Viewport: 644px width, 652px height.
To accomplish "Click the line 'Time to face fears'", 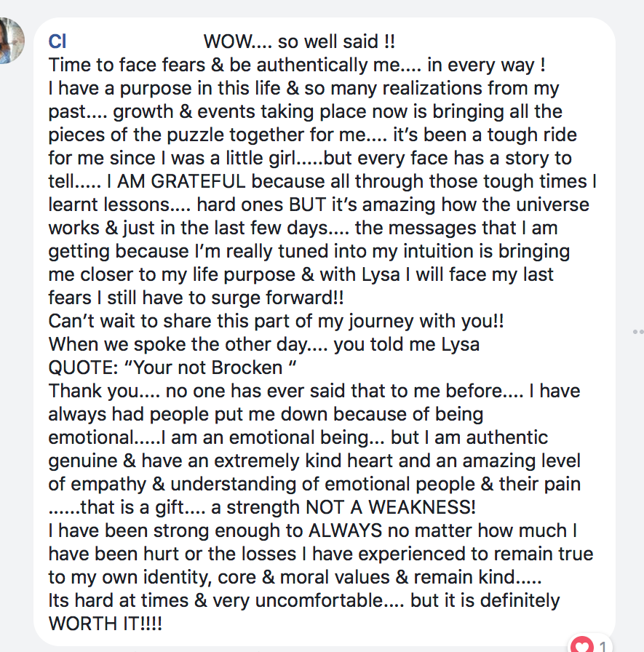I will pyautogui.click(x=127, y=65).
